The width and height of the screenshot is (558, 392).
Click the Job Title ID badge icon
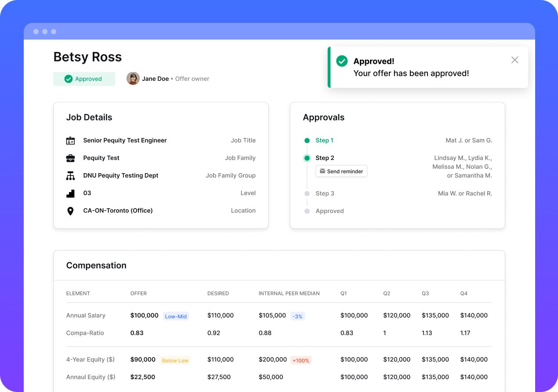click(x=70, y=141)
